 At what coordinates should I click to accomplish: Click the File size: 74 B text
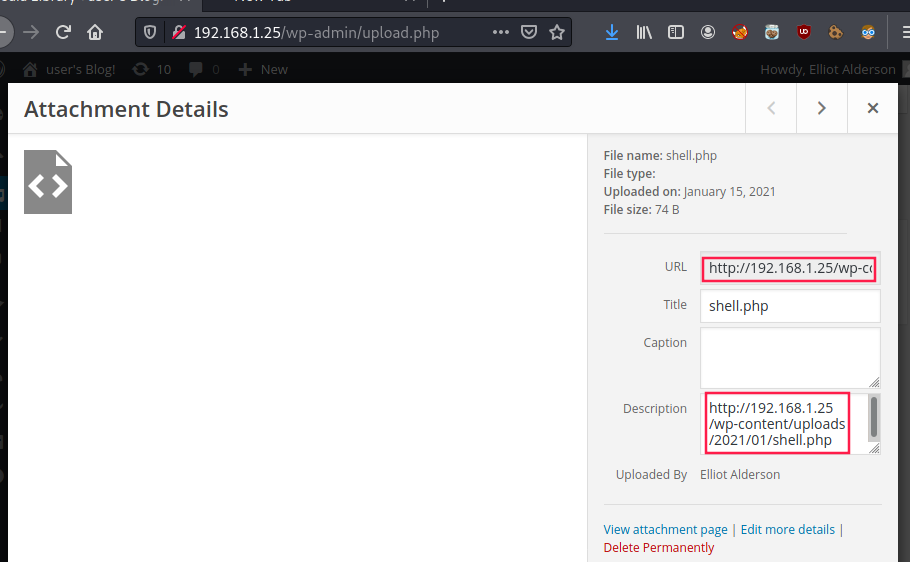641,210
